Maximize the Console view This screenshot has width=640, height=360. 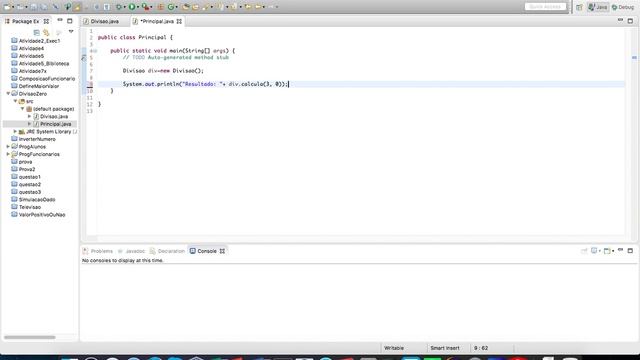(x=630, y=251)
